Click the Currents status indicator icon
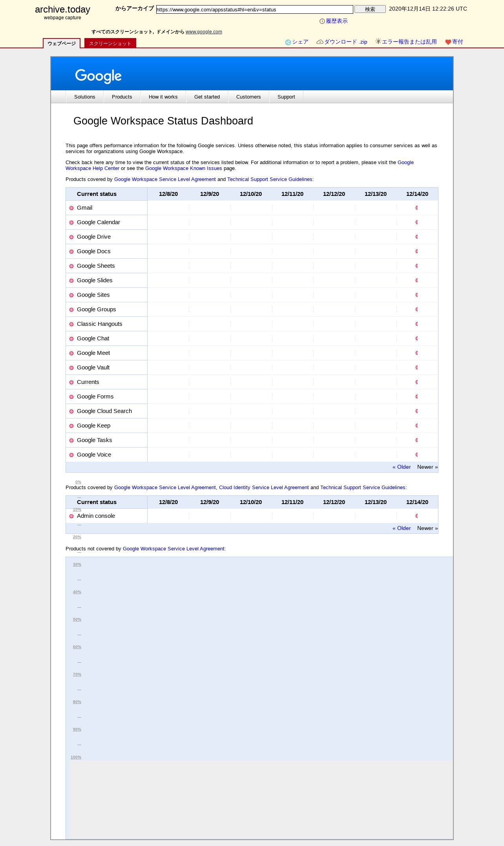Image resolution: width=504 pixels, height=846 pixels. click(x=71, y=382)
